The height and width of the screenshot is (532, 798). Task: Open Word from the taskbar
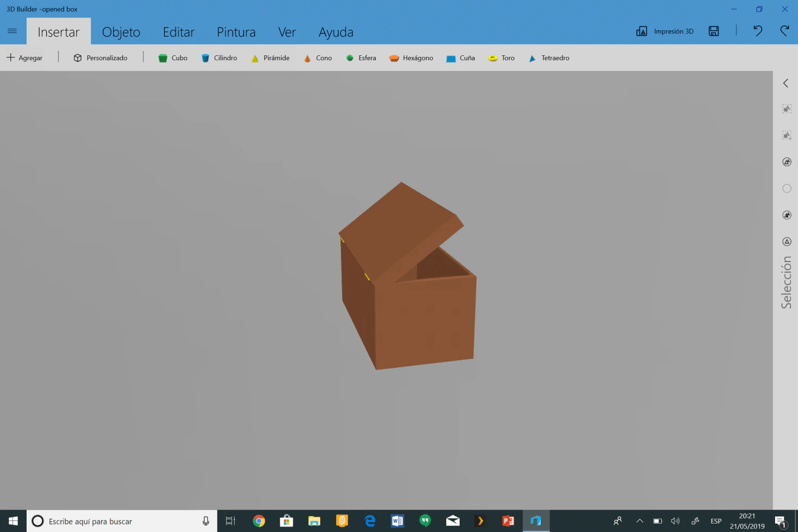(397, 521)
